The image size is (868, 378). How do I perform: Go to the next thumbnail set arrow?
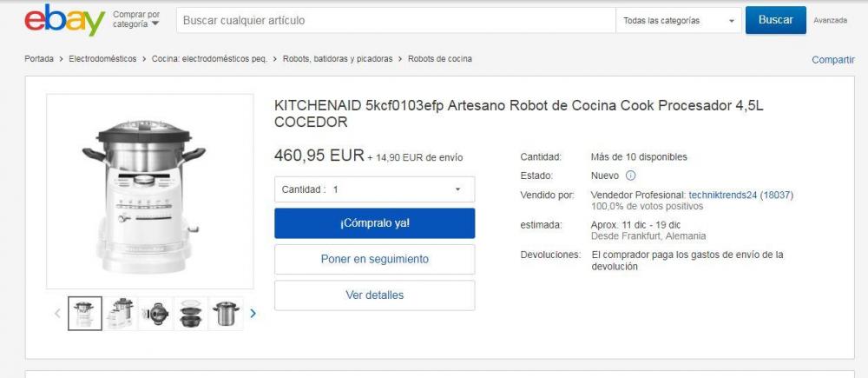(253, 314)
